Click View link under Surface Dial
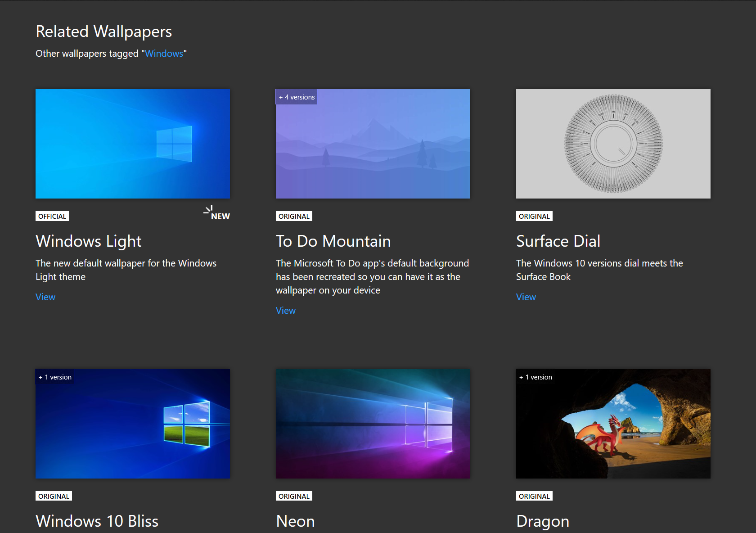 pyautogui.click(x=526, y=297)
